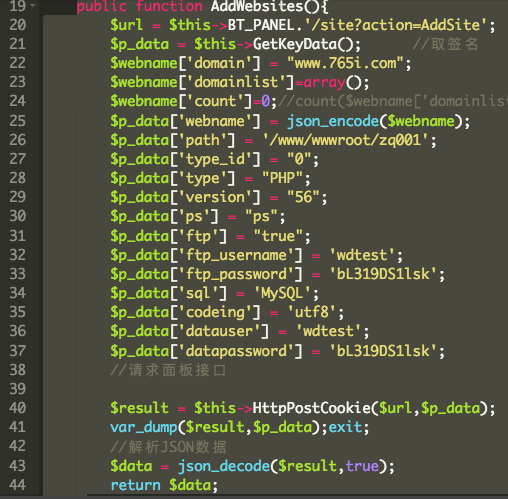This screenshot has height=499, width=508.
Task: Click the $url variable on line 20
Action: pyautogui.click(x=127, y=25)
